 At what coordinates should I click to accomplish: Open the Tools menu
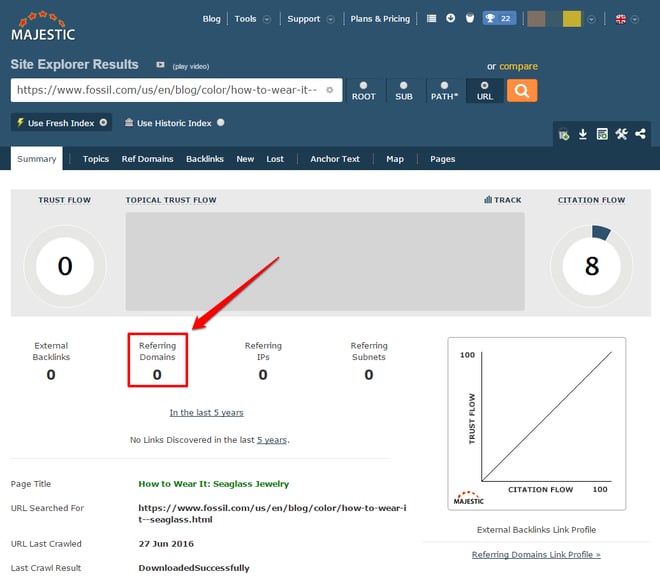[245, 19]
